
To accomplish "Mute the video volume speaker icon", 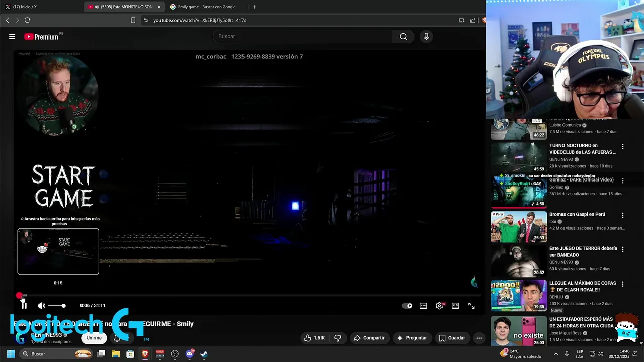I will (41, 306).
